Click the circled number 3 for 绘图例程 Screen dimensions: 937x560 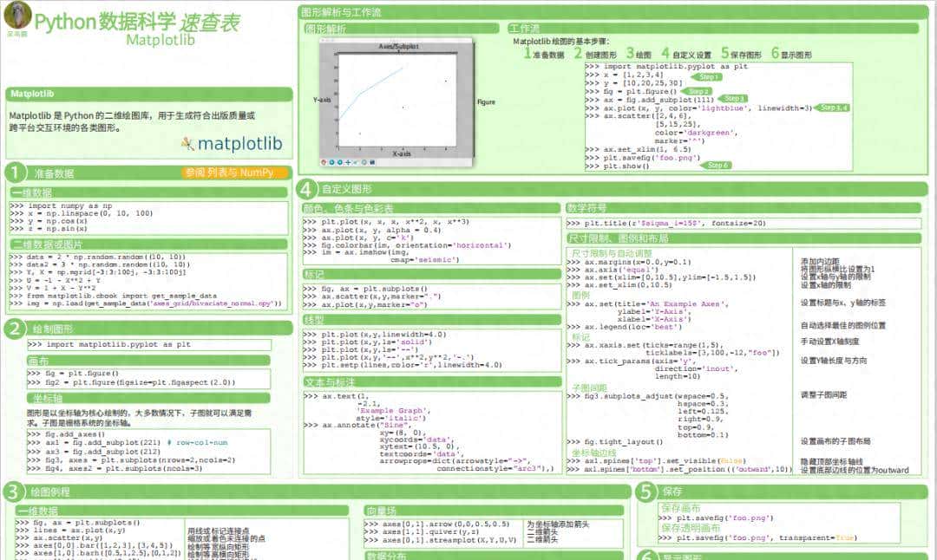pyautogui.click(x=13, y=492)
